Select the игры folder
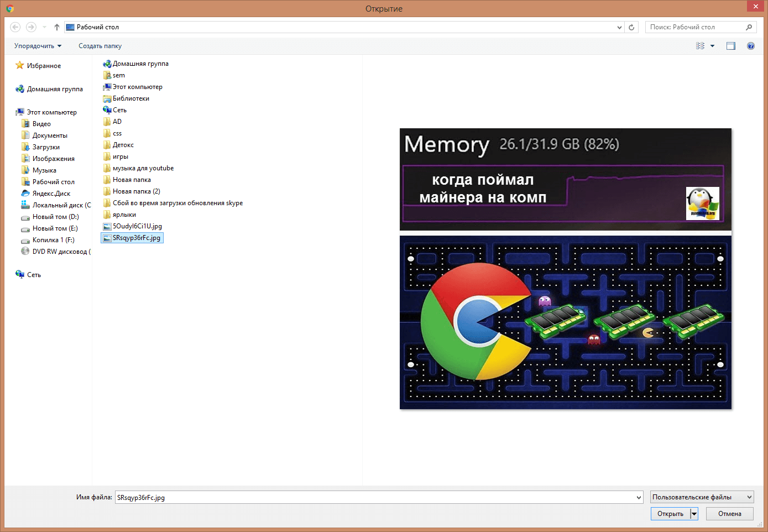The height and width of the screenshot is (532, 768). [x=116, y=157]
